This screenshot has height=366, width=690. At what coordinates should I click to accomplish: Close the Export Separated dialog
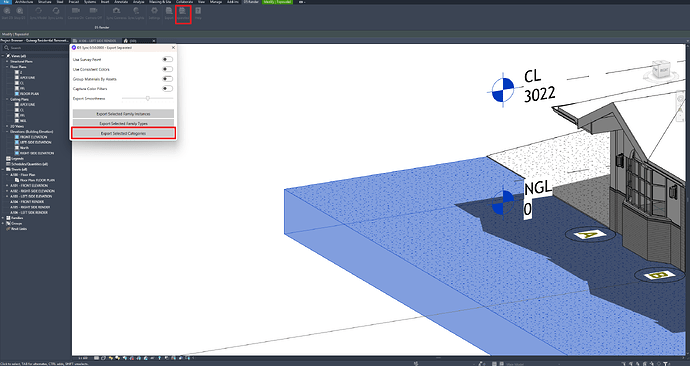coord(173,48)
